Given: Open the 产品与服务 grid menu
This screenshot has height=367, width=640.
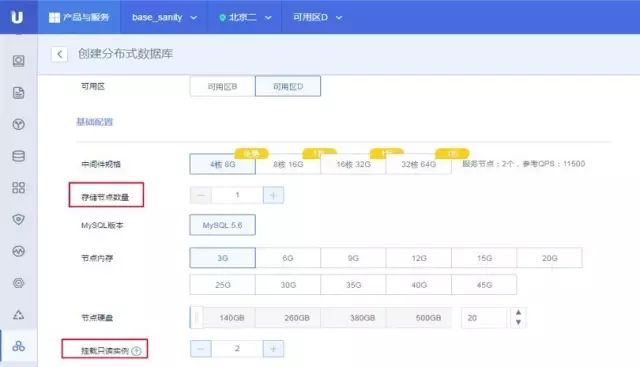Looking at the screenshot, I should pyautogui.click(x=79, y=17).
